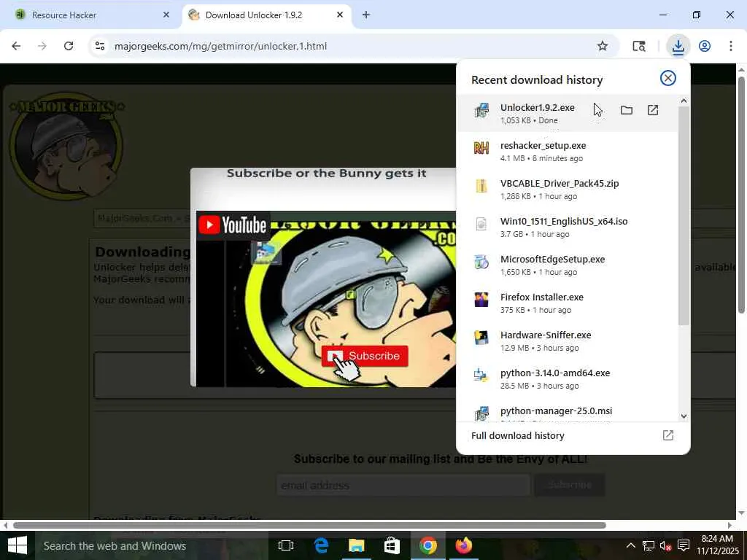Select Win10_1511_EnglishUS_x64.iso download
Viewport: 747px width, 560px height.
[567, 227]
